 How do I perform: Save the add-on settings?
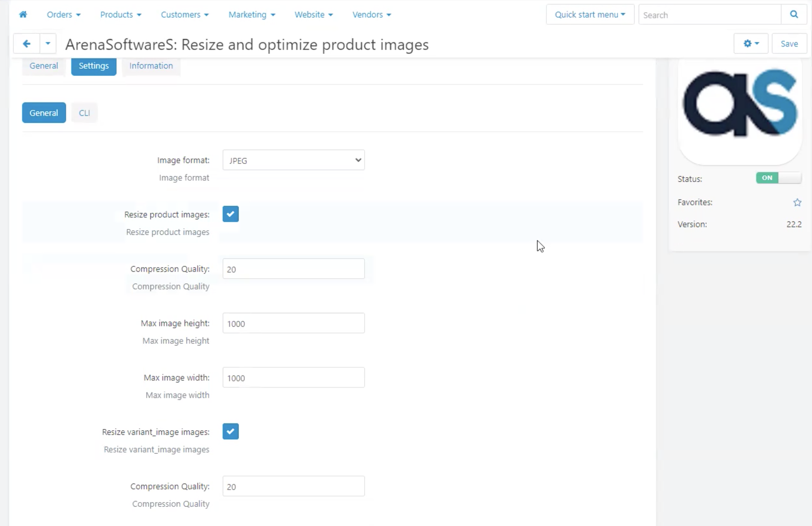coord(789,44)
